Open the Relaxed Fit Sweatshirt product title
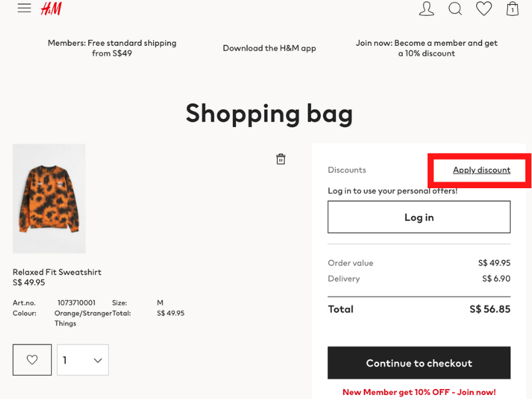The width and height of the screenshot is (532, 399). click(x=57, y=272)
